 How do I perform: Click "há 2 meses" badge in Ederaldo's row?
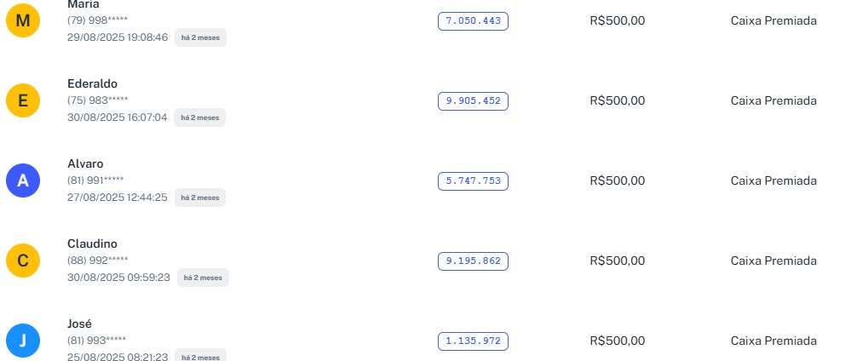200,117
